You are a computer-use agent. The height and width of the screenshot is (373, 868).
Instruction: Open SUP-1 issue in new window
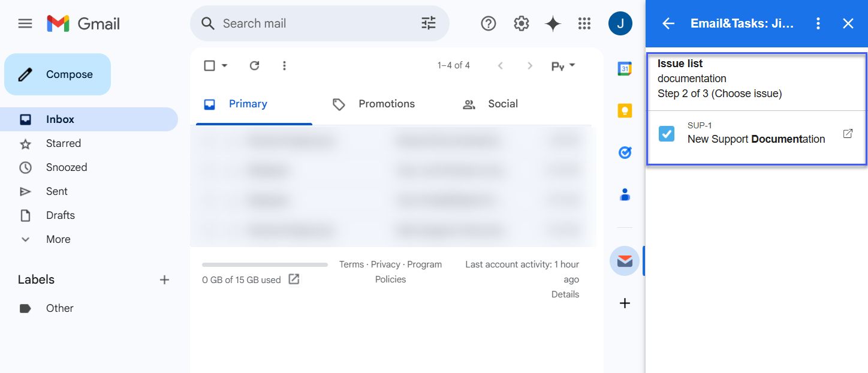(x=848, y=134)
